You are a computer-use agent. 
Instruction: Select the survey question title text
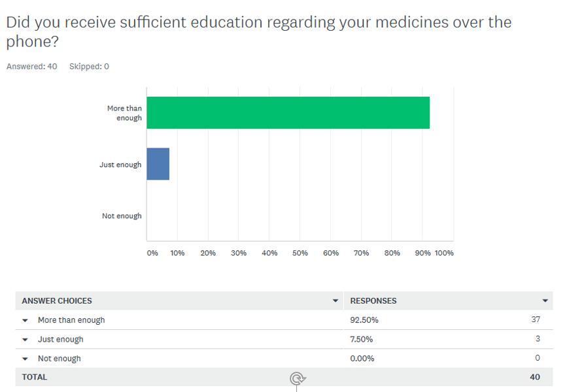(x=258, y=31)
